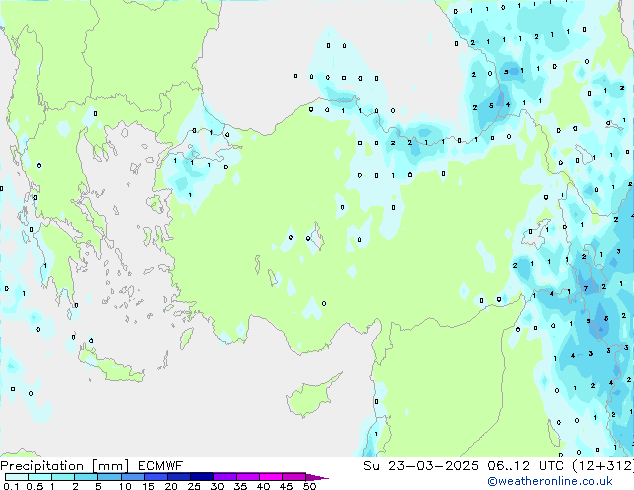Click the 2–5 mm legend color swatch
The image size is (634, 490).
86,477
